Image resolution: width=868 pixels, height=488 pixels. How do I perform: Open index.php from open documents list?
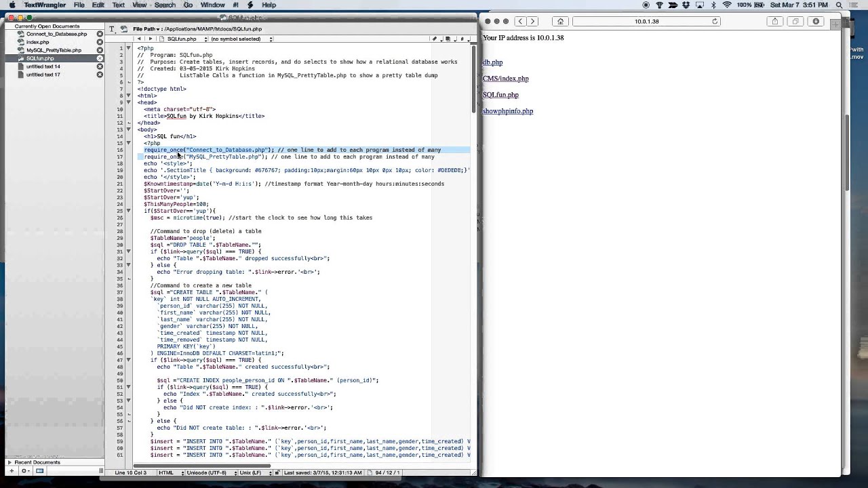[x=37, y=42]
